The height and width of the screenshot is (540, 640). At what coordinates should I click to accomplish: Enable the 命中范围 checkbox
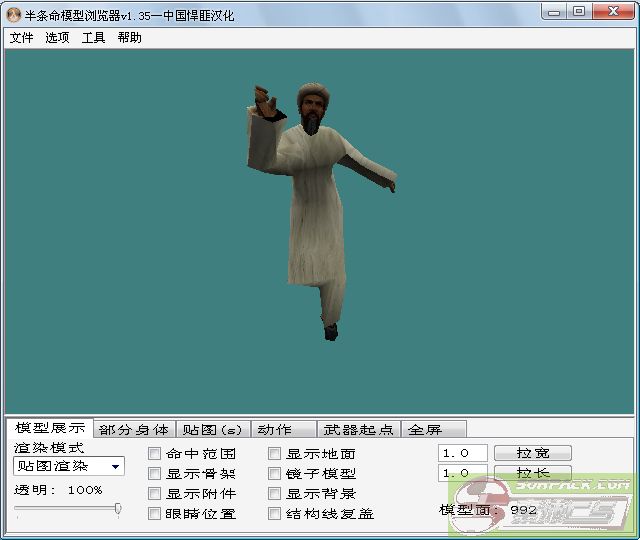155,454
